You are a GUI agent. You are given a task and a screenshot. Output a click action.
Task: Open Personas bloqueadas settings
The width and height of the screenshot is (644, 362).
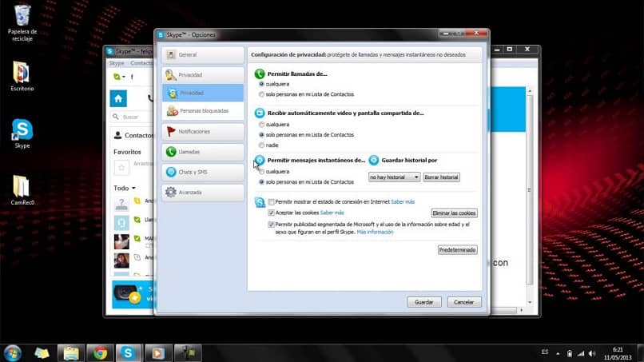pos(203,111)
